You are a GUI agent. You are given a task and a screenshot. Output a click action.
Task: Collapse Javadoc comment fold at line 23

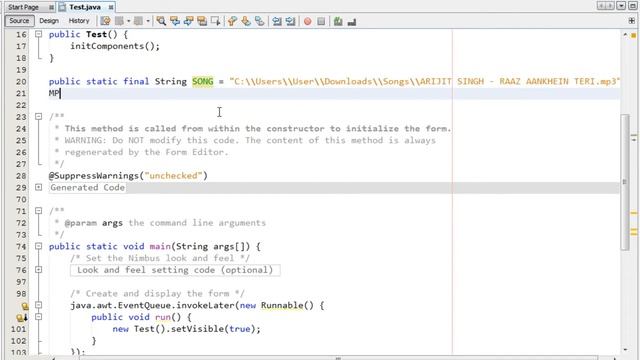coord(38,117)
